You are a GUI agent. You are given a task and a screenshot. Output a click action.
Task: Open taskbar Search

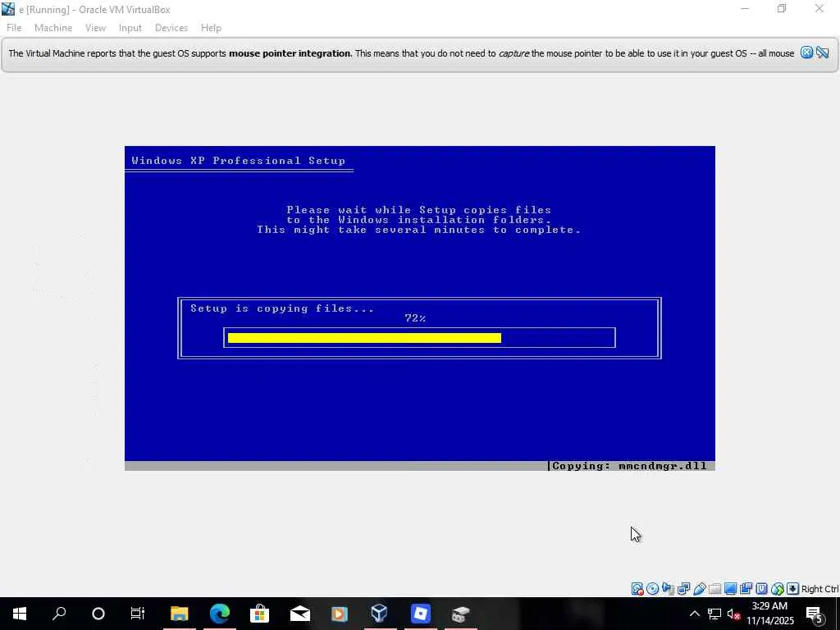(59, 614)
